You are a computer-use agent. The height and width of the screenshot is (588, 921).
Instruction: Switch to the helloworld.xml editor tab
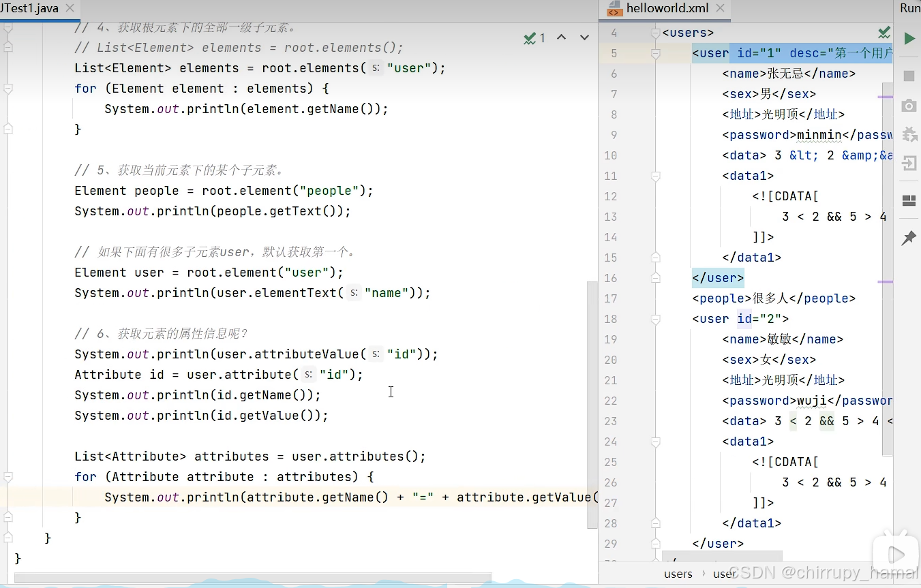click(x=667, y=9)
